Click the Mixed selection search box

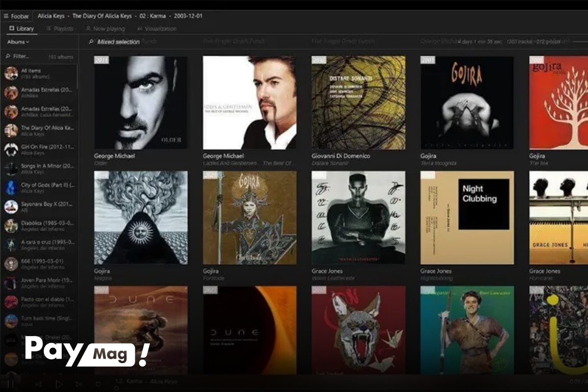click(x=118, y=42)
